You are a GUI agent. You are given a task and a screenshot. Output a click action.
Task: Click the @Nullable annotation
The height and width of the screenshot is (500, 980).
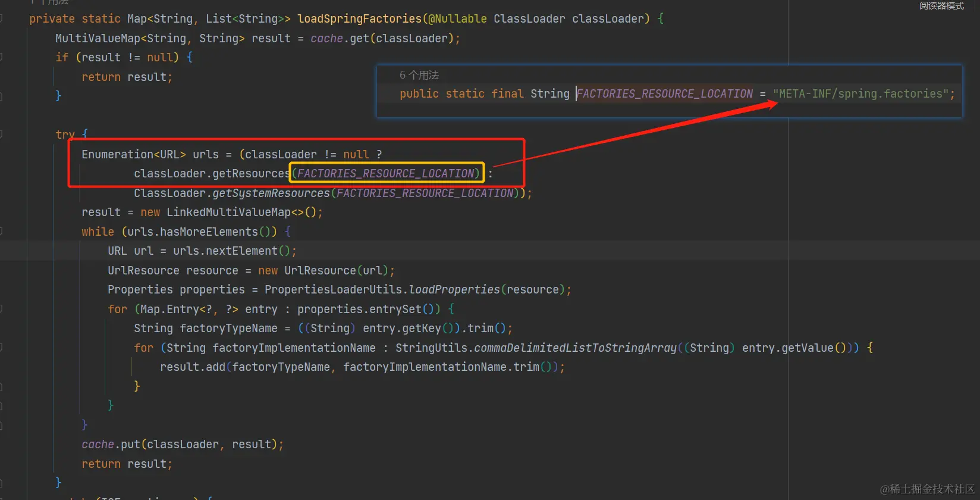pyautogui.click(x=457, y=19)
